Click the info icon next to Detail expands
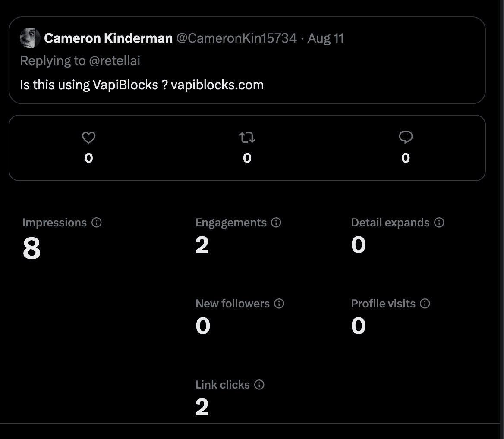 coord(439,223)
